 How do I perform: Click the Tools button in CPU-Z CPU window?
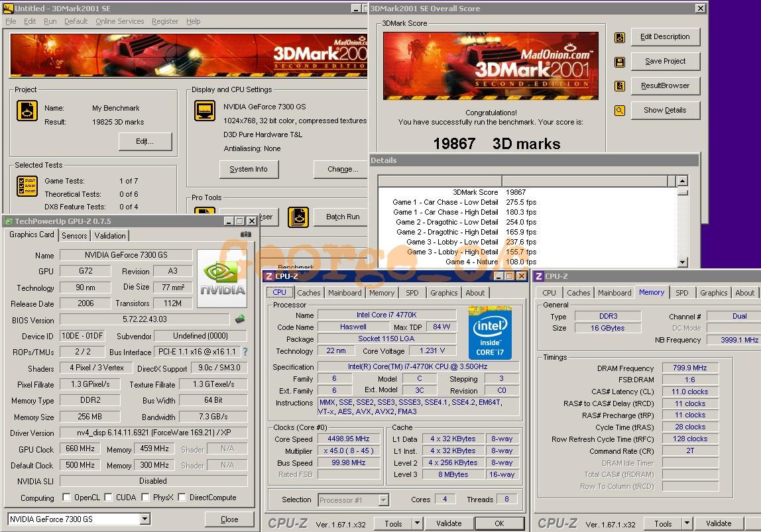[393, 523]
